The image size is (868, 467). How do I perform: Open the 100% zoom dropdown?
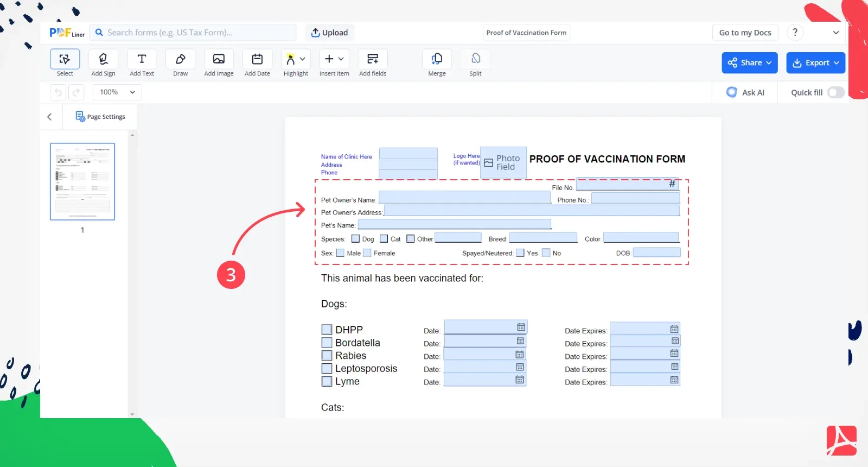pos(117,92)
